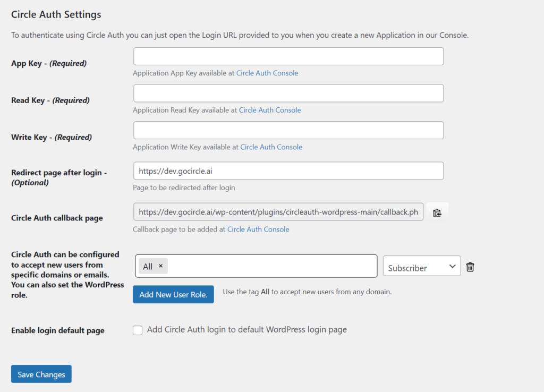The width and height of the screenshot is (544, 392).
Task: Open Circle Auth Console link under Write Key
Action: 271,147
